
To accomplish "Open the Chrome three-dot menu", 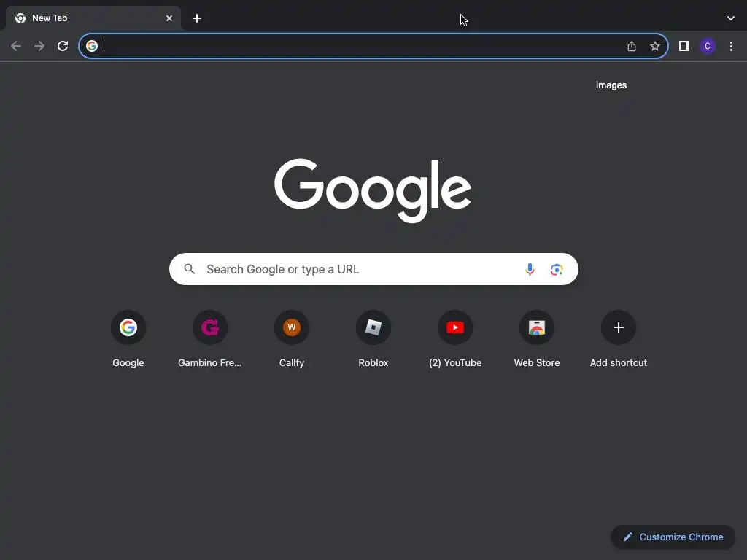I will coord(731,46).
